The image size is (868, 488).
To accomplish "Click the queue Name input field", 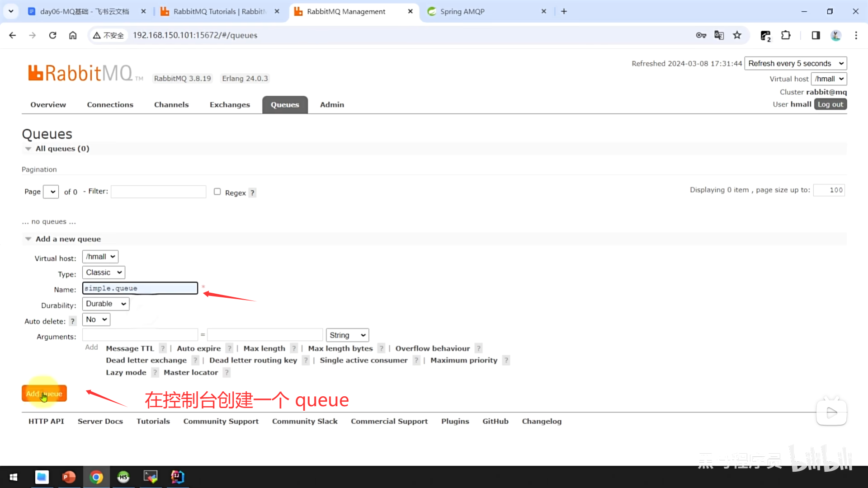I will [140, 288].
